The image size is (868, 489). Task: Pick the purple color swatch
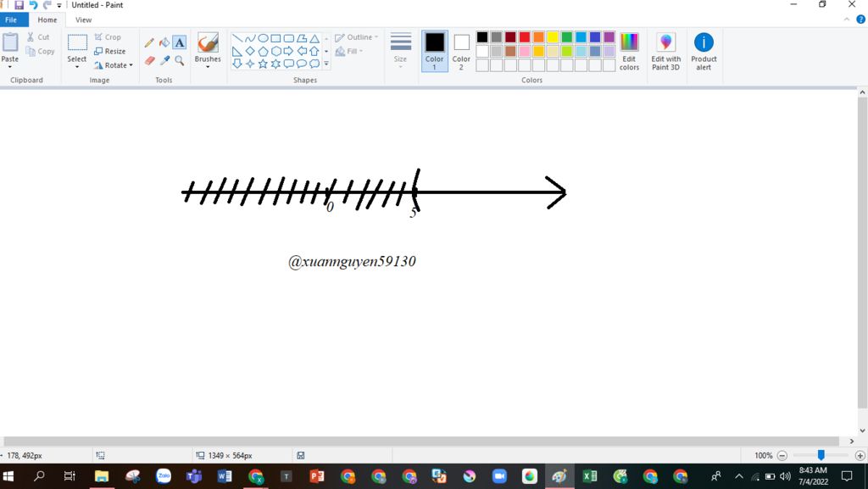(x=609, y=37)
